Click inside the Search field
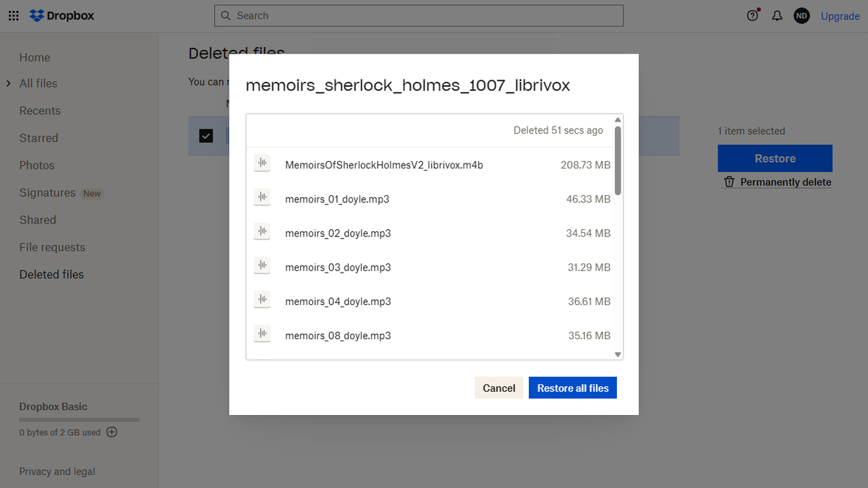Viewport: 868px width, 488px height. click(x=418, y=15)
